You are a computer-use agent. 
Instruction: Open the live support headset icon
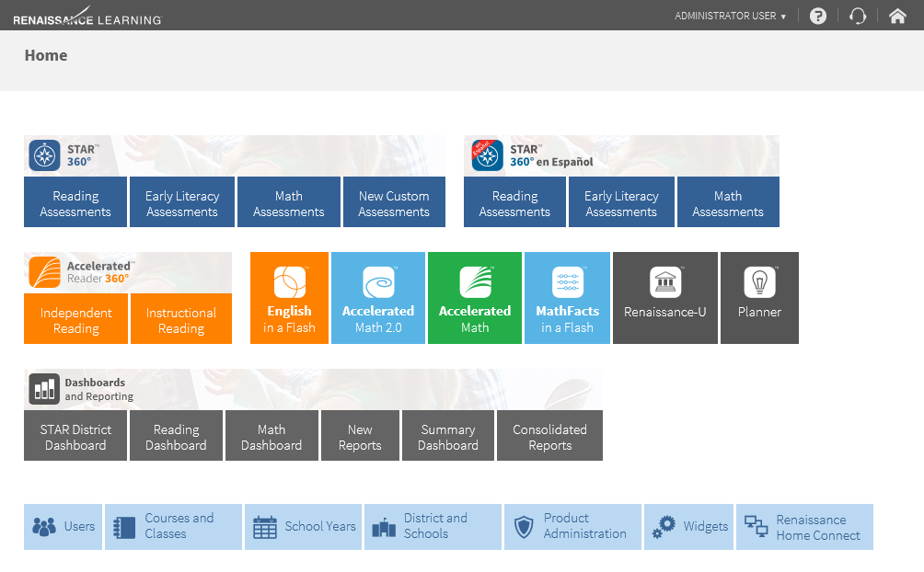click(x=858, y=16)
